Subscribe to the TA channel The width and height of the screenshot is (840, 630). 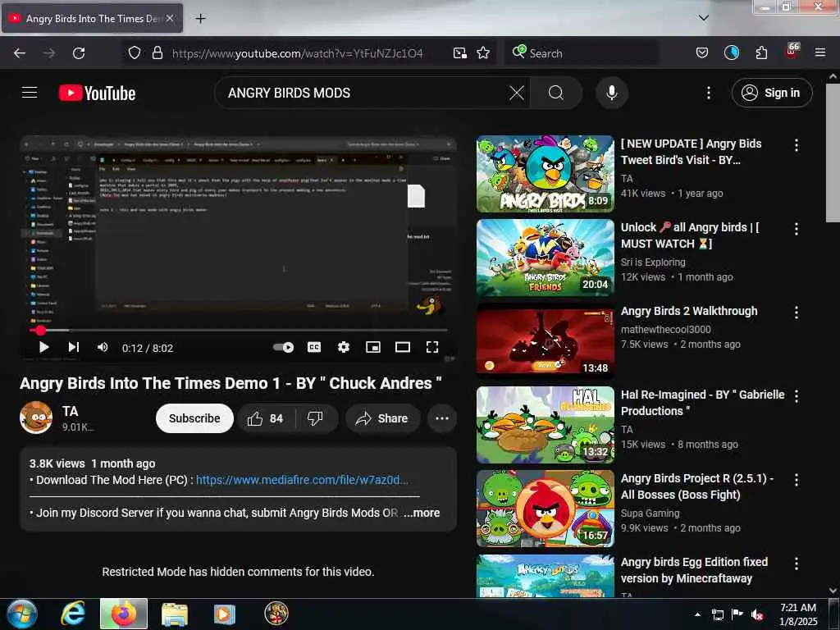point(194,418)
